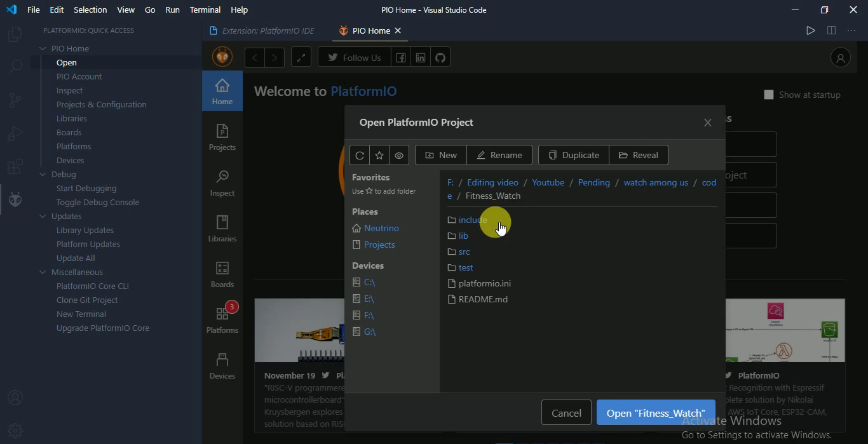Click the PlatformIO logo in PIO Home header
The height and width of the screenshot is (444, 868).
222,57
